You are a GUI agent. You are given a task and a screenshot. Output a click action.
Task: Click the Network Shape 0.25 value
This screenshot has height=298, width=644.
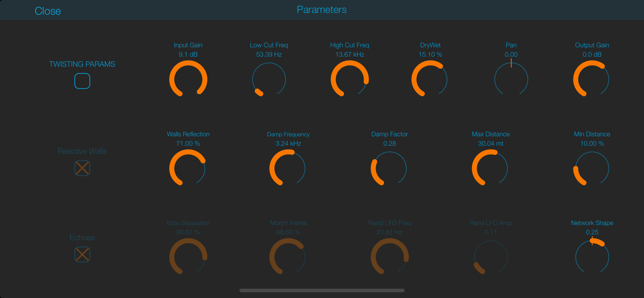coord(592,232)
